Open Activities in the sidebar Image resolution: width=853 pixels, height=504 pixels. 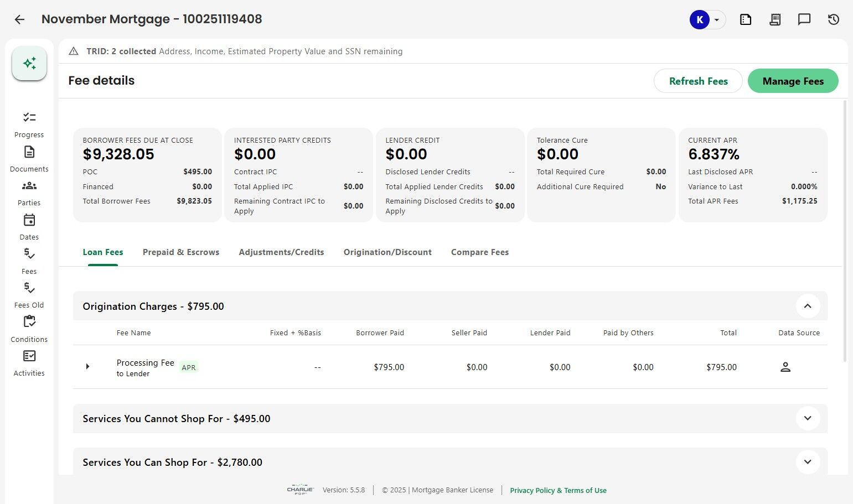coord(29,356)
